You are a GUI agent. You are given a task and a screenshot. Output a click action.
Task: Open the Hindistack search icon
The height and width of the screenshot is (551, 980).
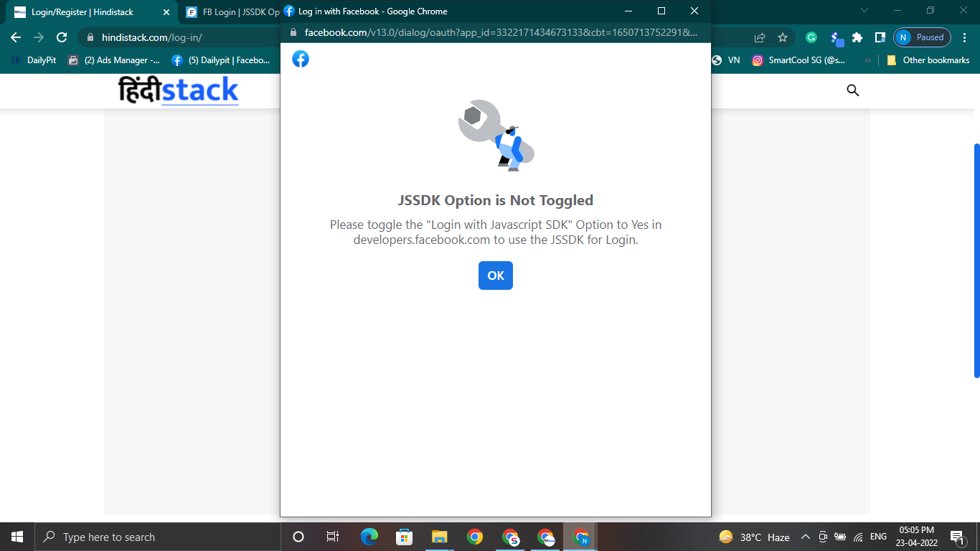853,90
